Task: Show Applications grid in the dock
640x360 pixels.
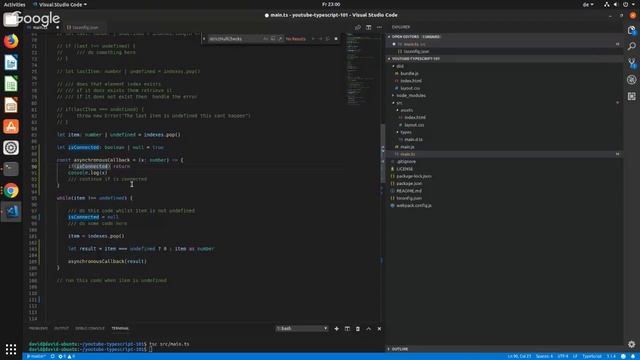Action: point(11,349)
